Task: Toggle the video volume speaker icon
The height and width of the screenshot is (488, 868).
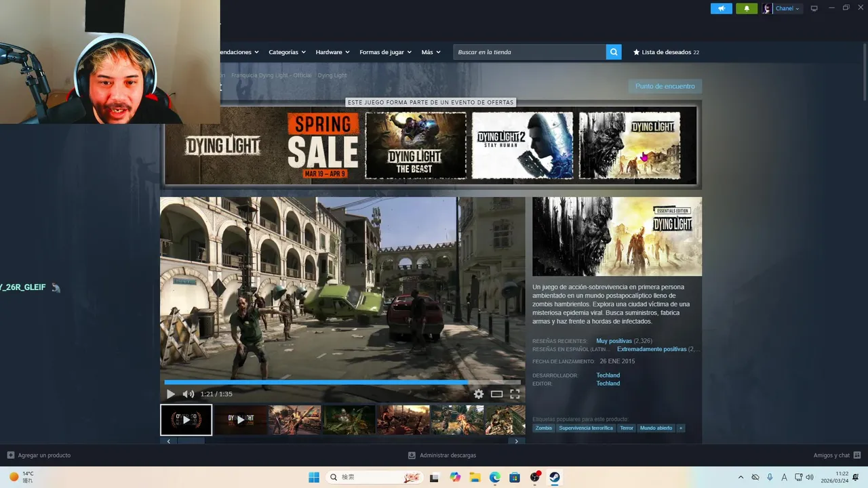Action: click(x=188, y=394)
